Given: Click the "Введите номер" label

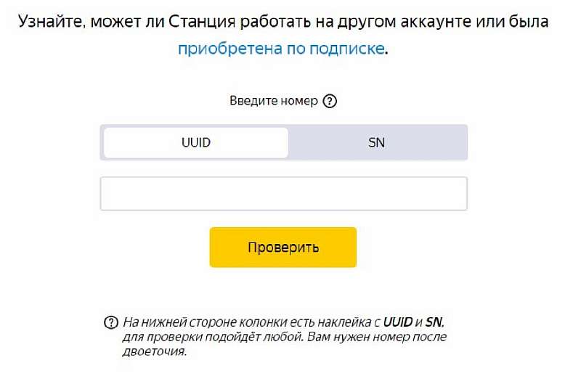Looking at the screenshot, I should [x=274, y=101].
